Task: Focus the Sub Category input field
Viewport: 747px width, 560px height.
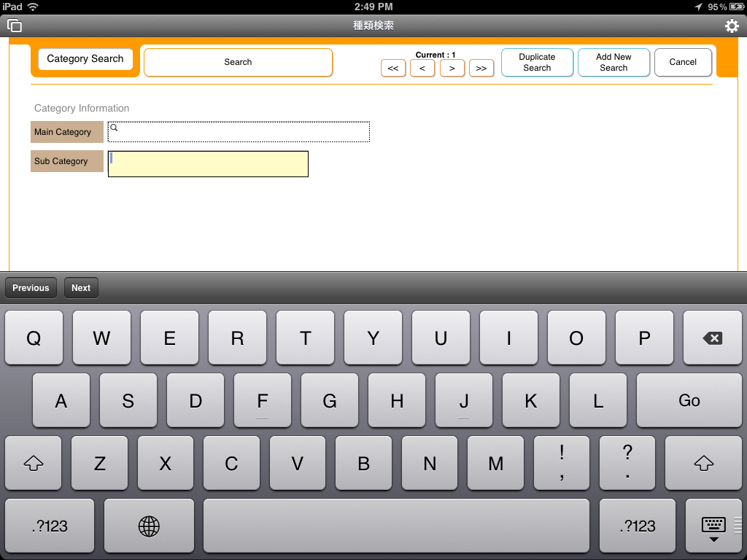Action: coord(208,164)
